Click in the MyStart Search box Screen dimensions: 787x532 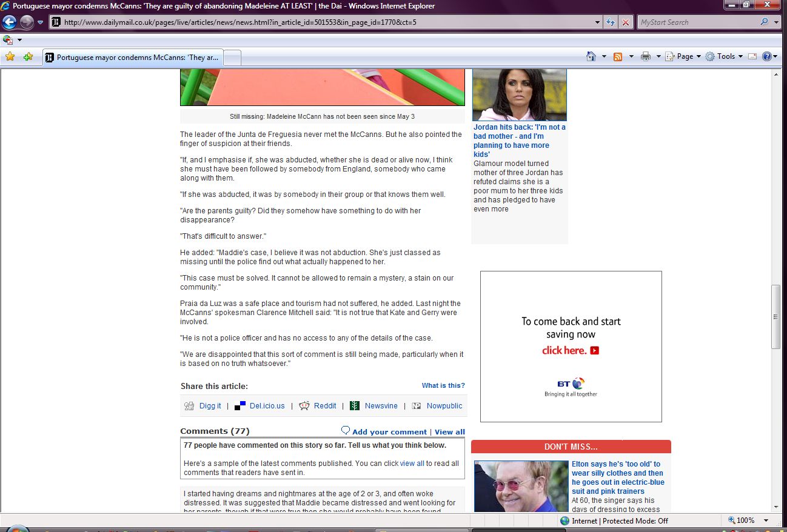click(x=697, y=22)
